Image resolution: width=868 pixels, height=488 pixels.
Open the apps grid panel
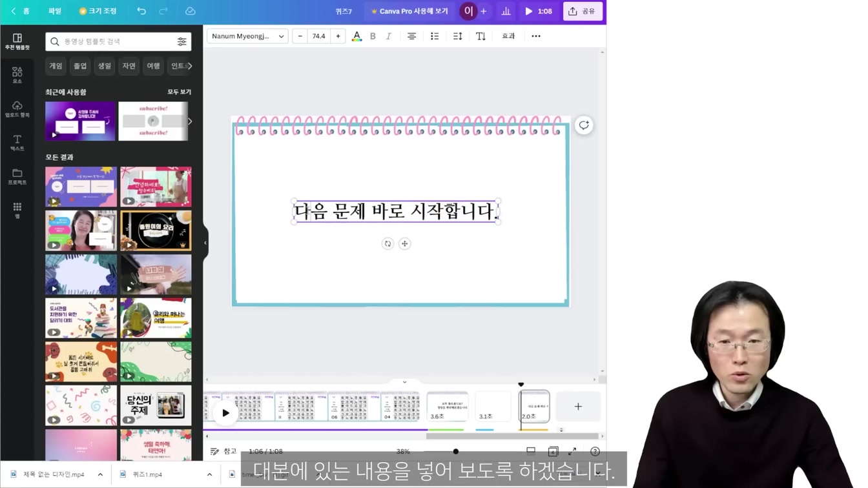tap(17, 210)
